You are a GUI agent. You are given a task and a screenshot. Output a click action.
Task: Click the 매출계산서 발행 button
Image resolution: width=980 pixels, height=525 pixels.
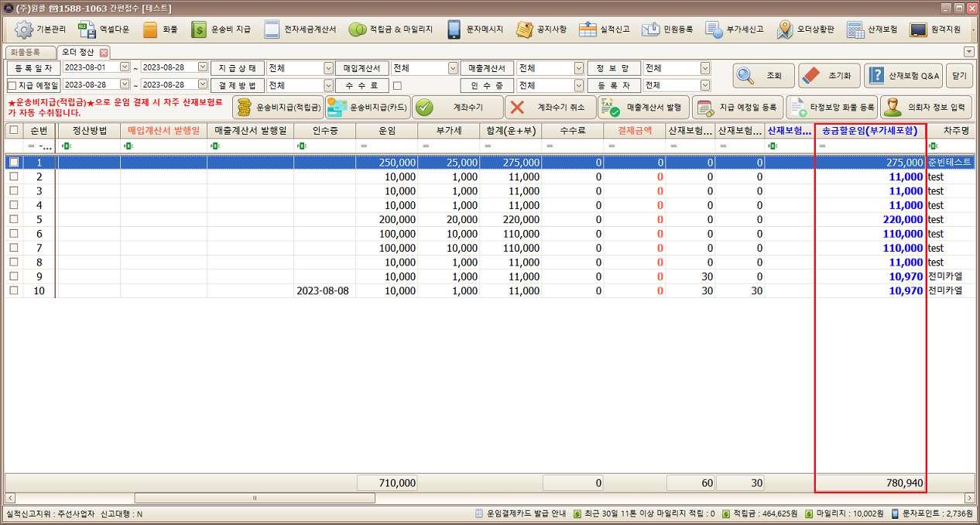[x=643, y=107]
